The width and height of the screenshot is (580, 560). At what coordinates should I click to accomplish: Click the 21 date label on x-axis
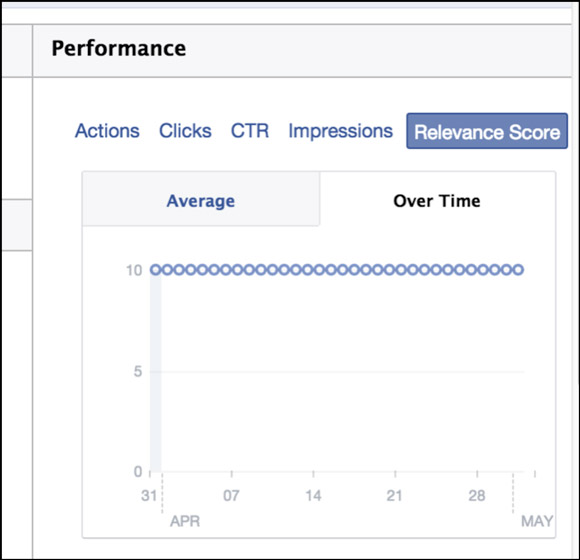pos(394,495)
